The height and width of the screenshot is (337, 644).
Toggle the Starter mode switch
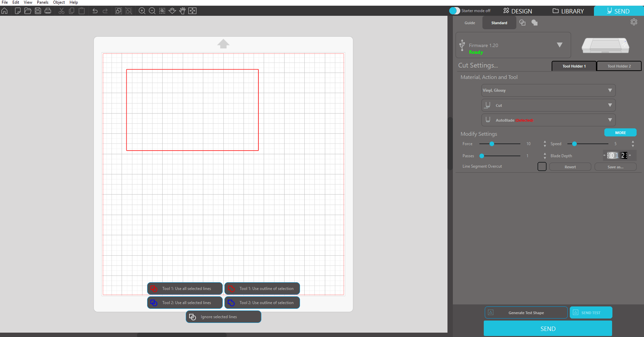pos(454,10)
